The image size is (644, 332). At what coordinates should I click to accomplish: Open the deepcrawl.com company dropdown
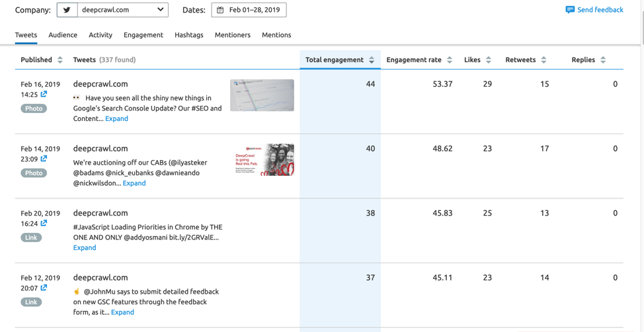point(123,10)
